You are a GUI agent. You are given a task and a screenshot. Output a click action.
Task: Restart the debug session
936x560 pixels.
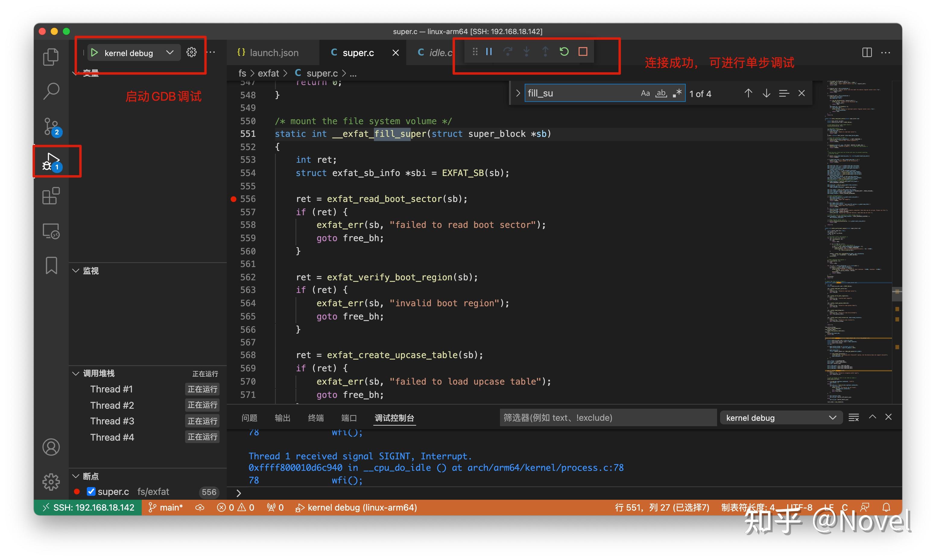(x=564, y=51)
